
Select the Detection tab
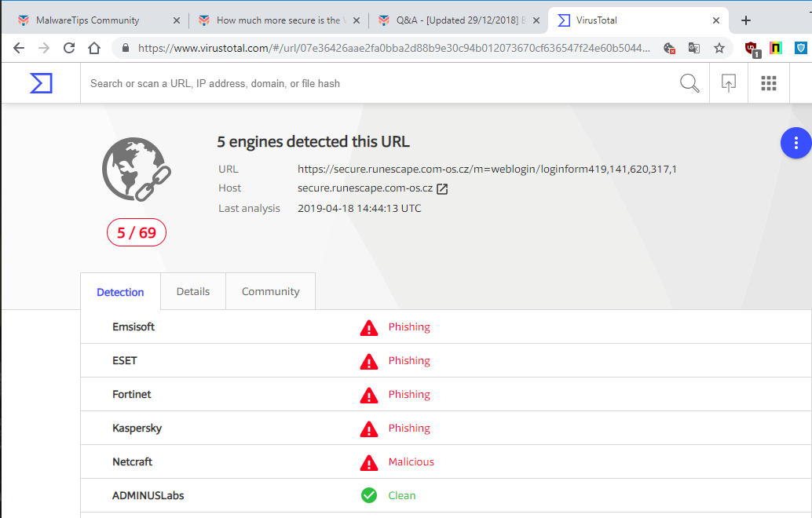(120, 292)
